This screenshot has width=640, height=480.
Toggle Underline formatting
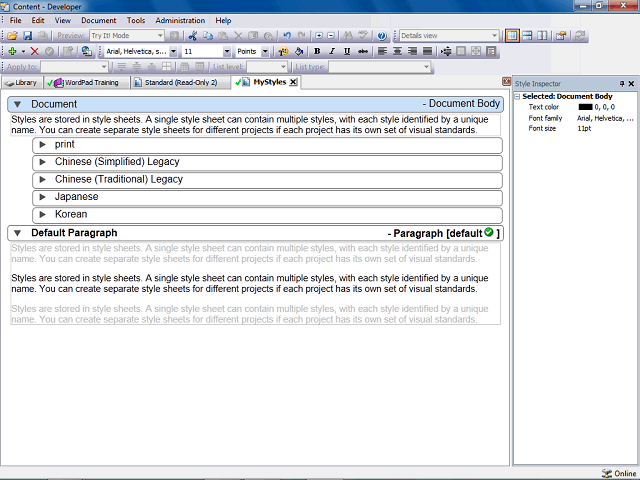(x=347, y=51)
